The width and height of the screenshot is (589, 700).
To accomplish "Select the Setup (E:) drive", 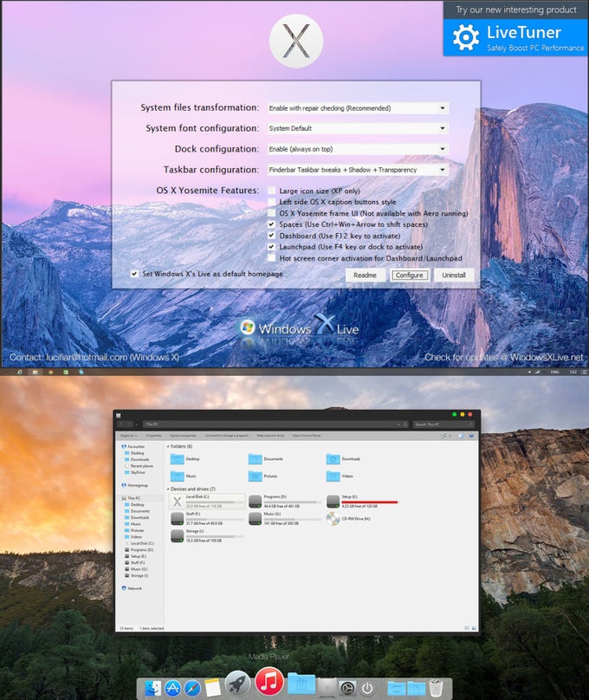I will pos(362,502).
